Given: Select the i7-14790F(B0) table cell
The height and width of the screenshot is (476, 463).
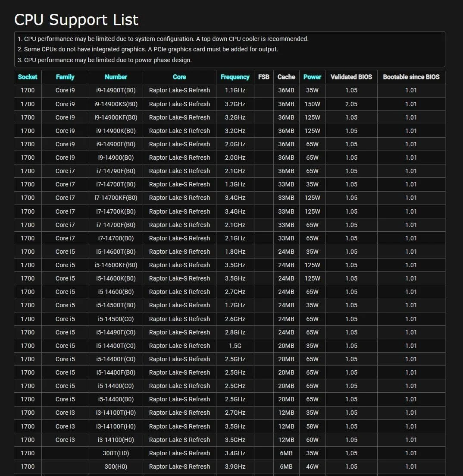Looking at the screenshot, I should coord(116,171).
